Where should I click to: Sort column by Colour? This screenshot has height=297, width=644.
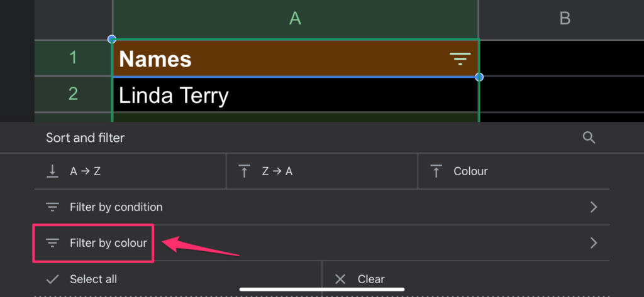(x=513, y=171)
